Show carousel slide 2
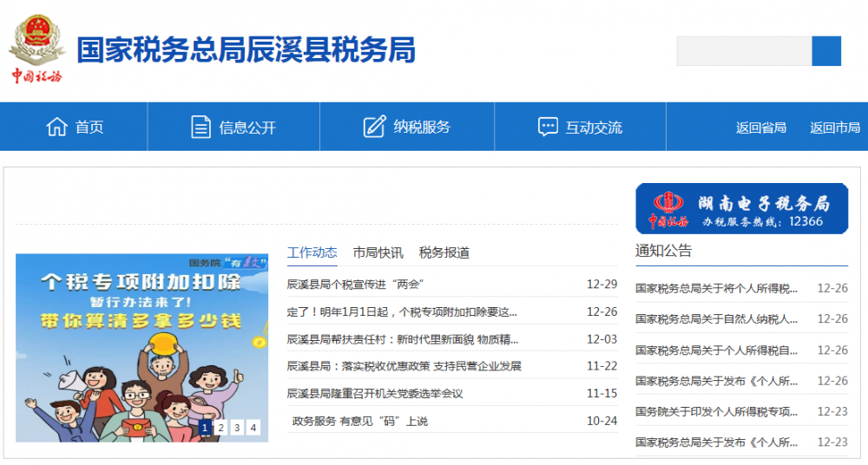 [x=220, y=428]
